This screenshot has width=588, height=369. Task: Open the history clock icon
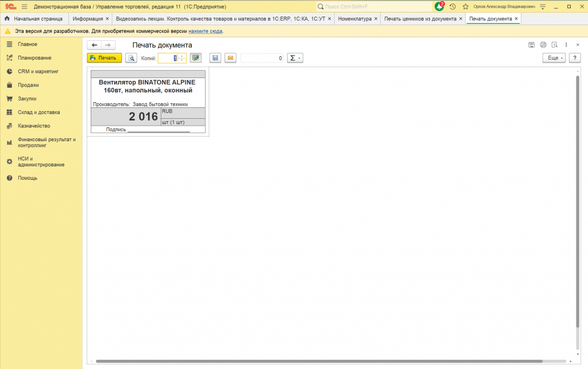(x=452, y=7)
